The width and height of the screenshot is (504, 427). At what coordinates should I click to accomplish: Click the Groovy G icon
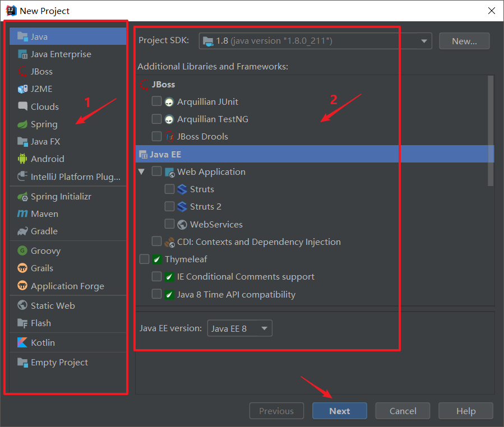pos(22,250)
